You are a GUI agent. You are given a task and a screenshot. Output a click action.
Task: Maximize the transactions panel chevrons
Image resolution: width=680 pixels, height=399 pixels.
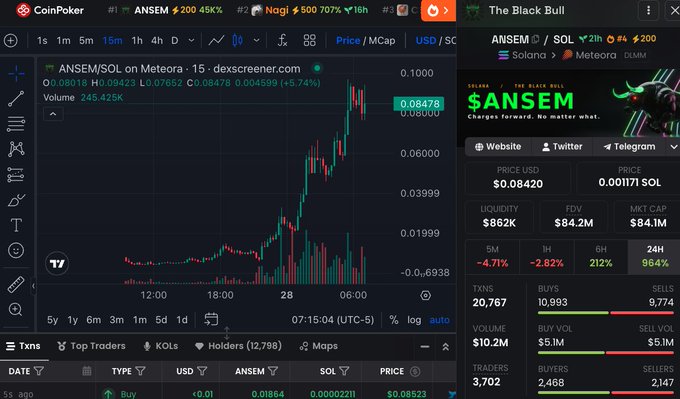tap(445, 347)
